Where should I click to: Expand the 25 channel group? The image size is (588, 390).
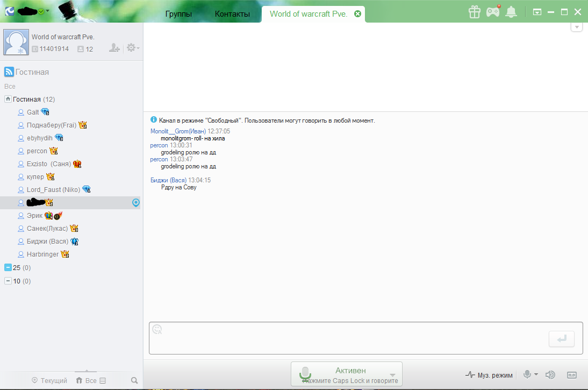pyautogui.click(x=8, y=268)
